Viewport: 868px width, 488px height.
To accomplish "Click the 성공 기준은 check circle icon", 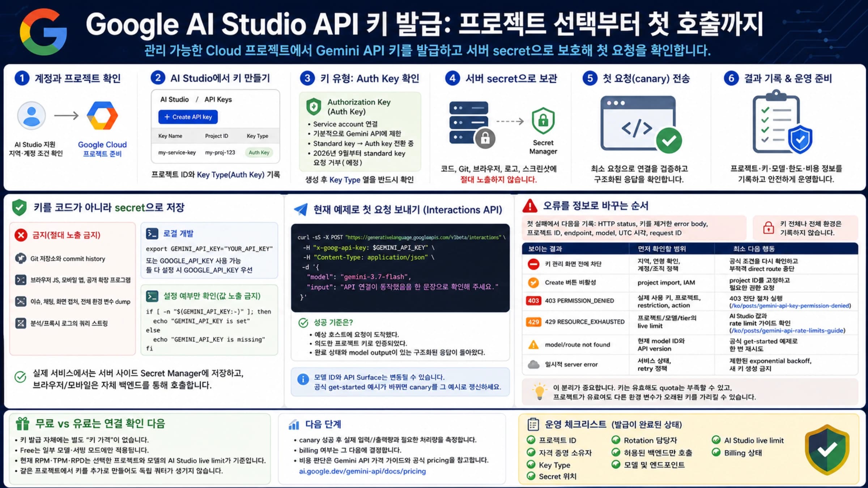I will coord(303,322).
